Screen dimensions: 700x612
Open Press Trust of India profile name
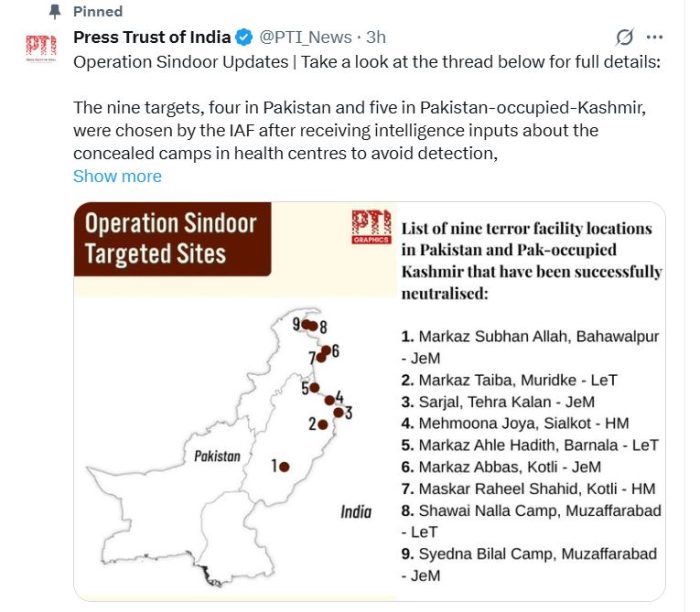tap(151, 38)
